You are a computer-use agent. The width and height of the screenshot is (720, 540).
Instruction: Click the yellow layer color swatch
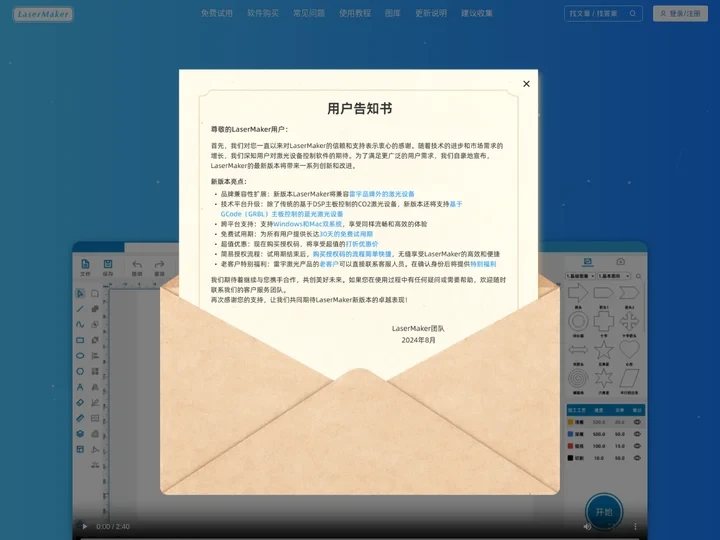571,422
